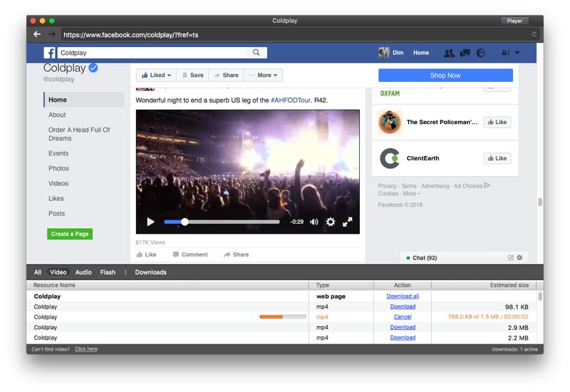The image size is (570, 392).
Task: Open the notifications globe icon
Action: [x=481, y=53]
